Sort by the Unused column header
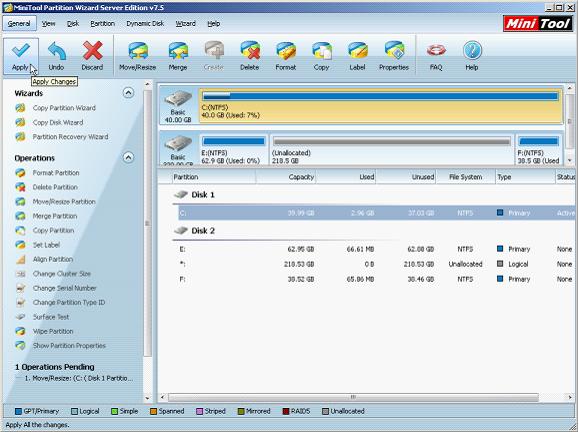This screenshot has height=432, width=579. coord(406,177)
